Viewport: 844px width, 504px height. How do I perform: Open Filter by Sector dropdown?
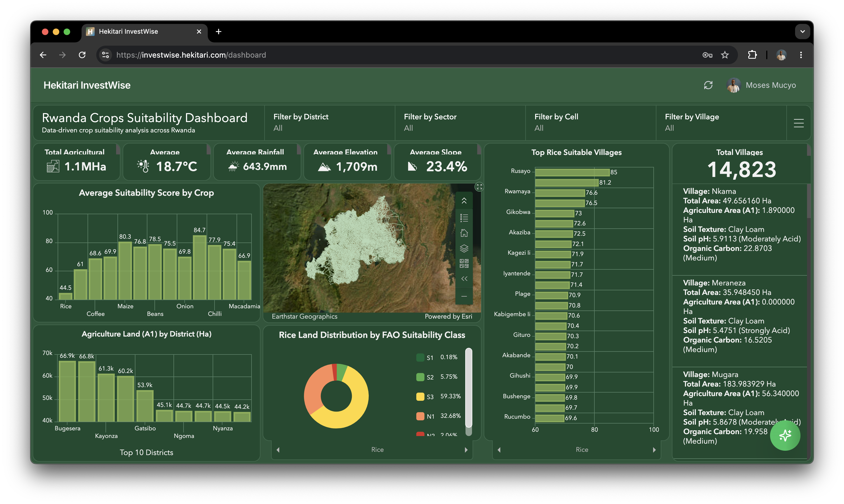460,123
